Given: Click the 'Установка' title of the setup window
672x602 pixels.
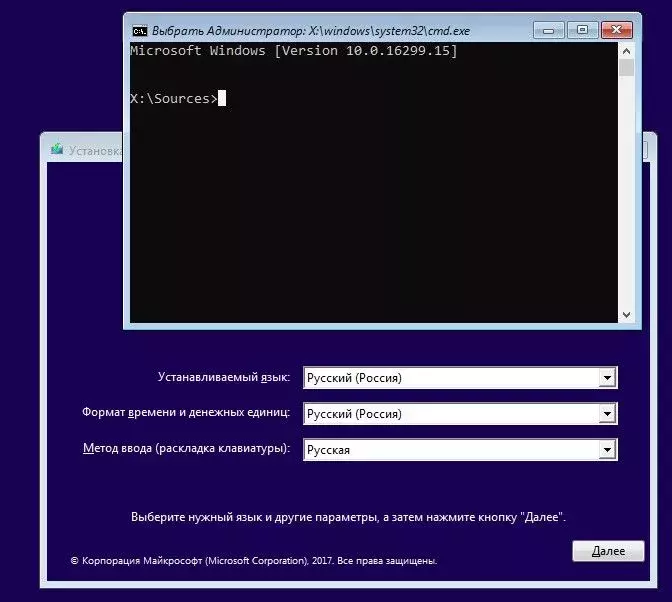Looking at the screenshot, I should (x=95, y=150).
